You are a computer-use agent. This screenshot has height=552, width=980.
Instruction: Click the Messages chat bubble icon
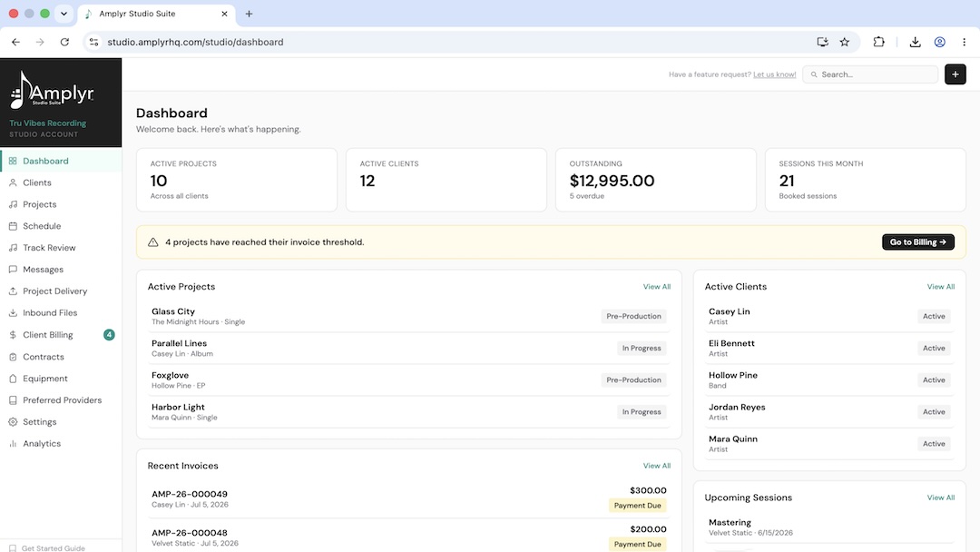(x=13, y=270)
